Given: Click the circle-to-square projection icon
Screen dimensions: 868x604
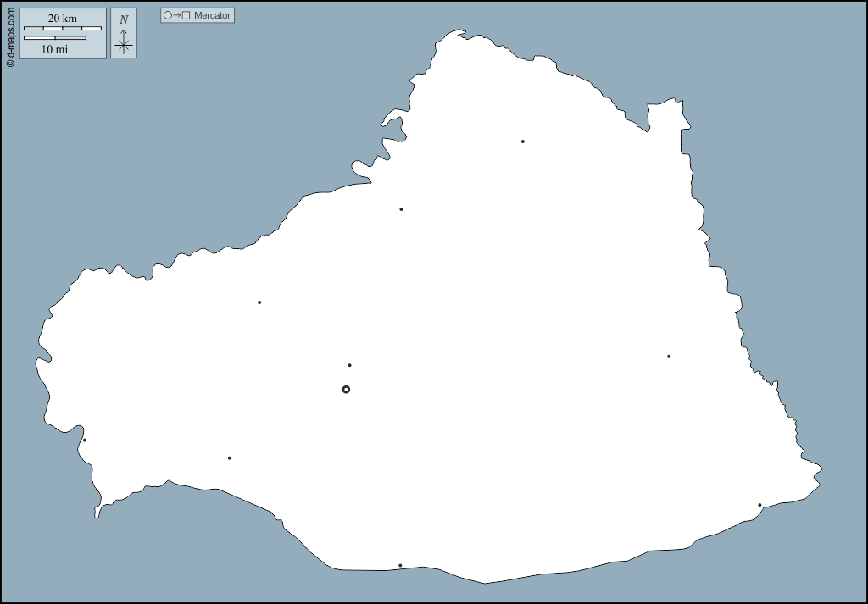Looking at the screenshot, I should click(177, 15).
